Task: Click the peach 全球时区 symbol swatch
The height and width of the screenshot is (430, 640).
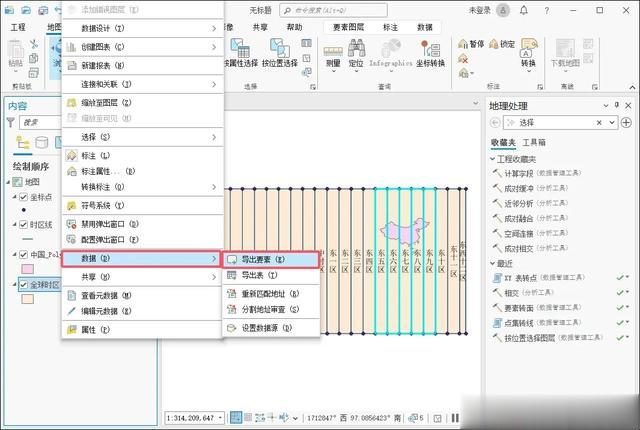Action: click(x=27, y=299)
